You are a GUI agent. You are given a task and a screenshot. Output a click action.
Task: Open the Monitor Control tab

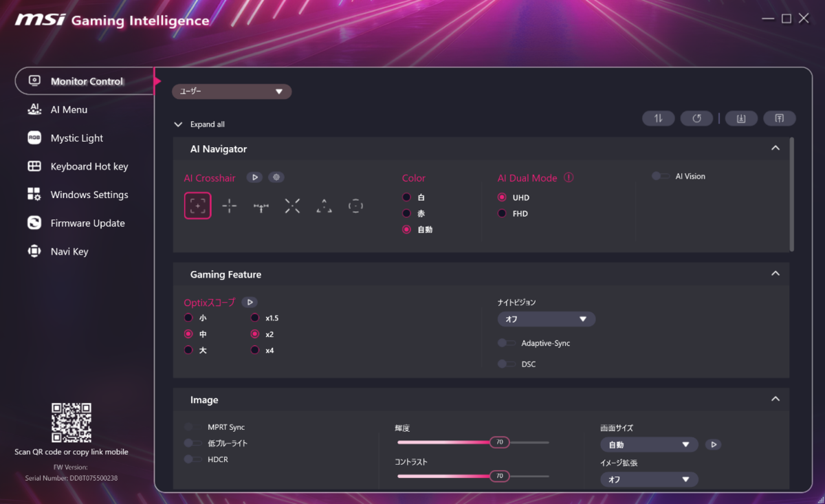click(x=83, y=81)
